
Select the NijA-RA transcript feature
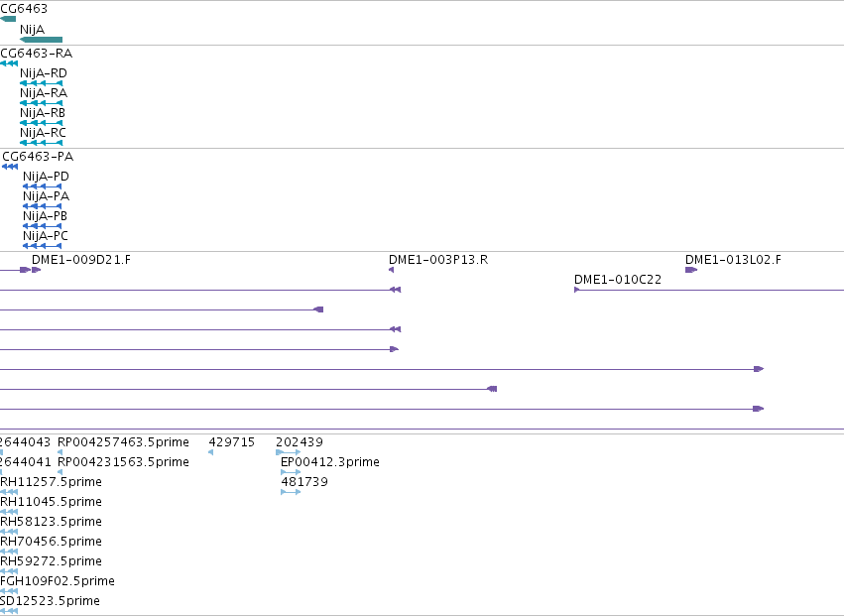42,103
